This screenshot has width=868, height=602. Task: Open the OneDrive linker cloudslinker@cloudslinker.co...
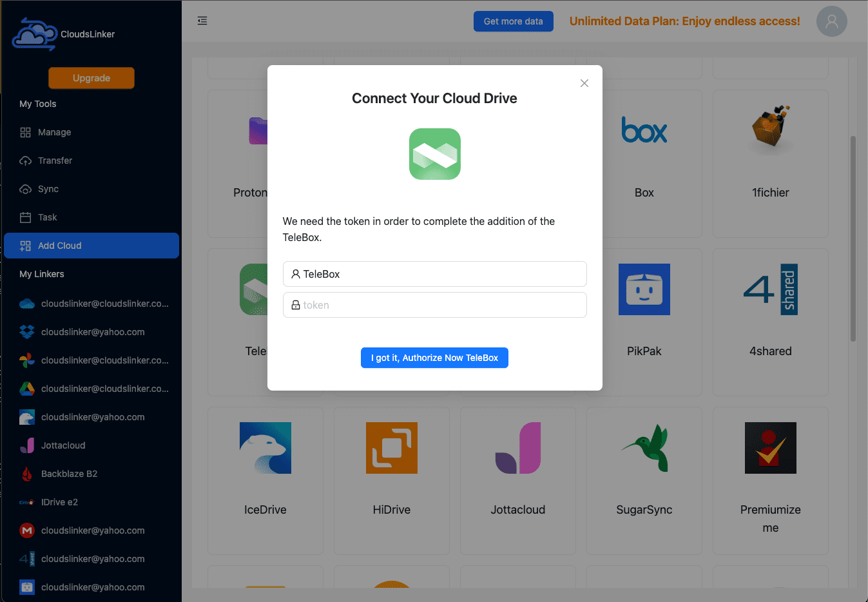(x=92, y=304)
